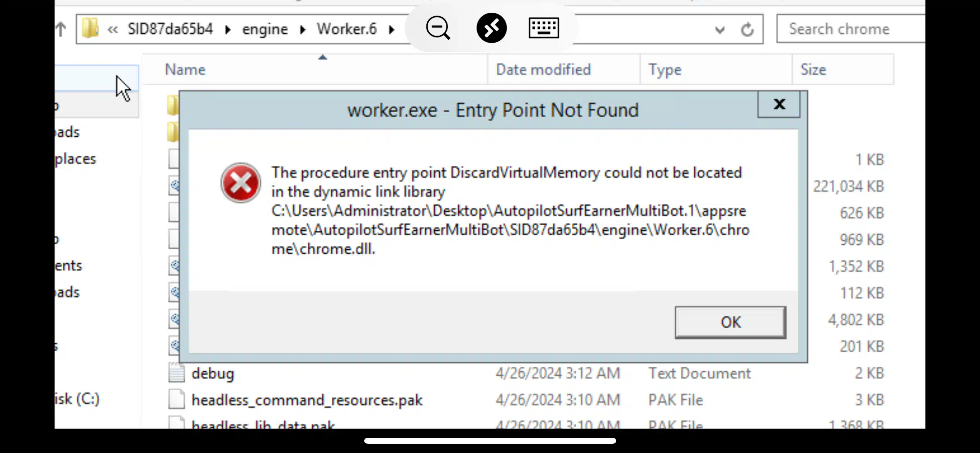Expand the arrow after engine breadcrumb
This screenshot has width=980, height=453.
pyautogui.click(x=303, y=29)
